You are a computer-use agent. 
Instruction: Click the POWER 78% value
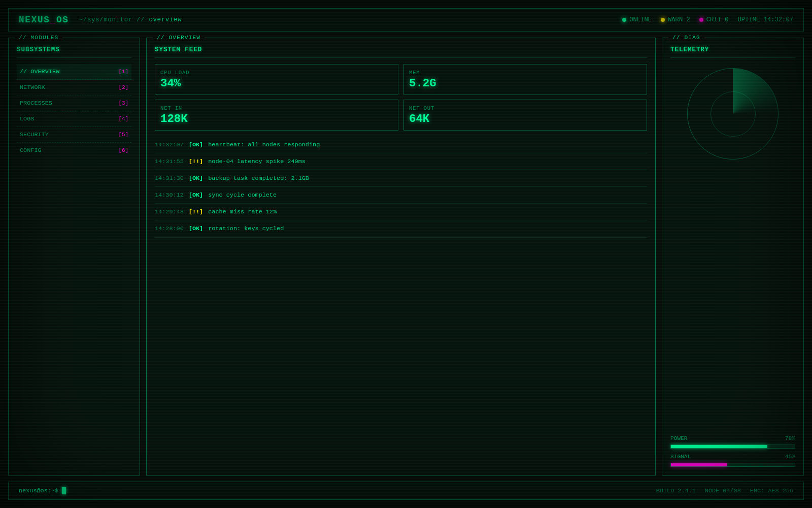[790, 438]
